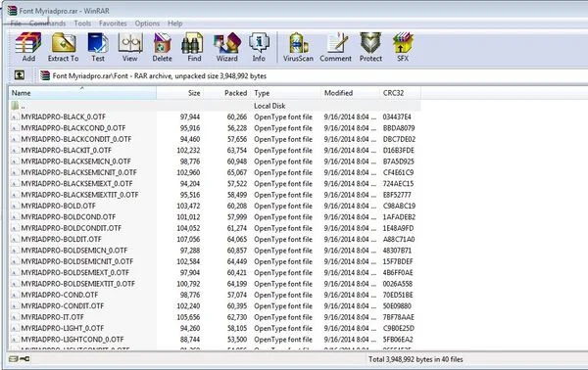Select MYRIADPRO-BOLDSEMICN_0.OTF file
This screenshot has height=370, width=588.
(x=73, y=251)
